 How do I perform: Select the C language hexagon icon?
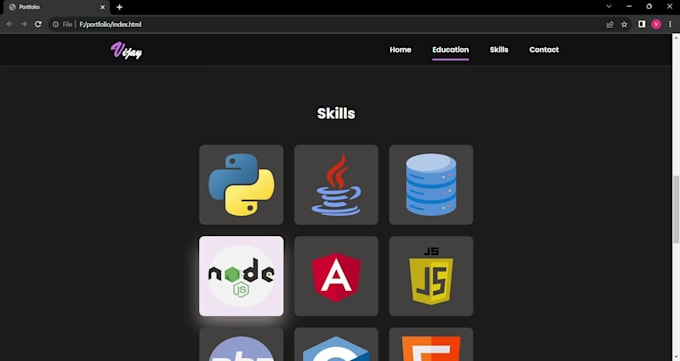[x=336, y=348]
